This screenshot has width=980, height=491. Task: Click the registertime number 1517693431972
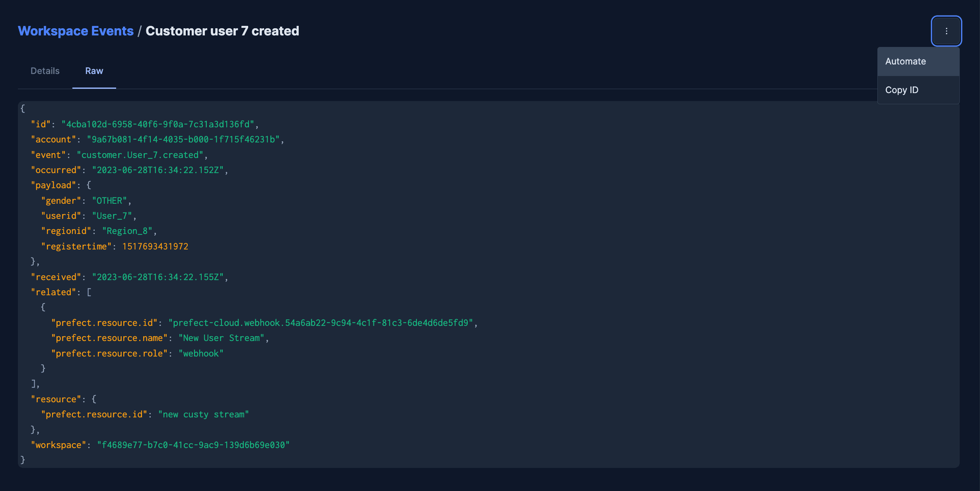click(155, 247)
